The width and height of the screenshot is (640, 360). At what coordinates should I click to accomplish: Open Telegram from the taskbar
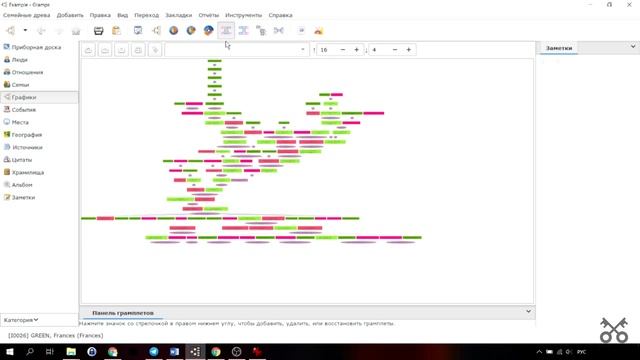pyautogui.click(x=154, y=351)
